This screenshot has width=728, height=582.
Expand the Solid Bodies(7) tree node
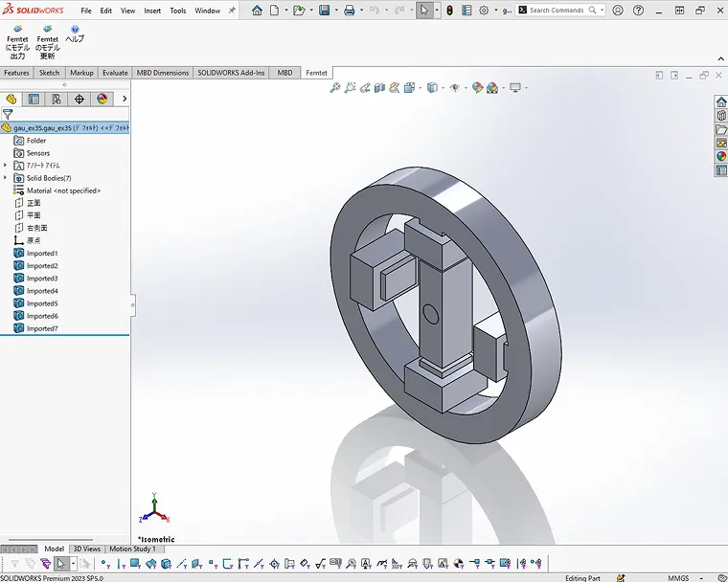tap(5, 178)
